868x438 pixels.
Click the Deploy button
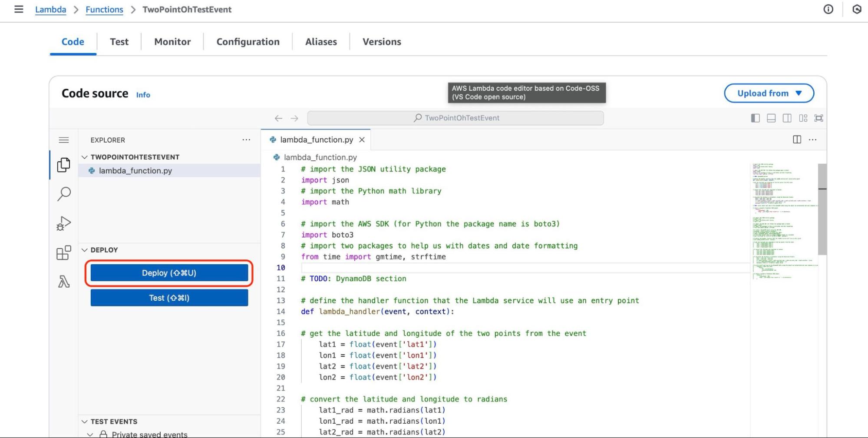point(169,273)
